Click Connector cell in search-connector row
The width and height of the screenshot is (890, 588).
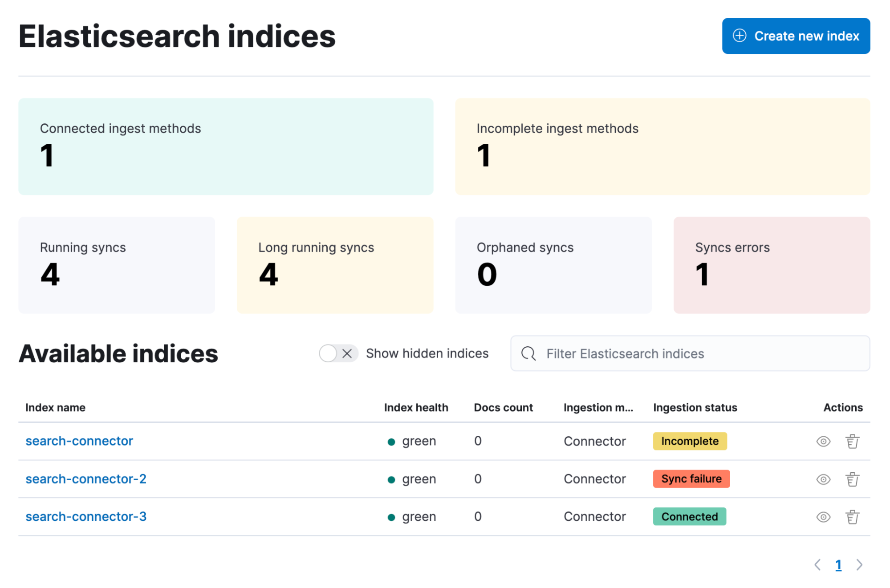click(x=594, y=441)
